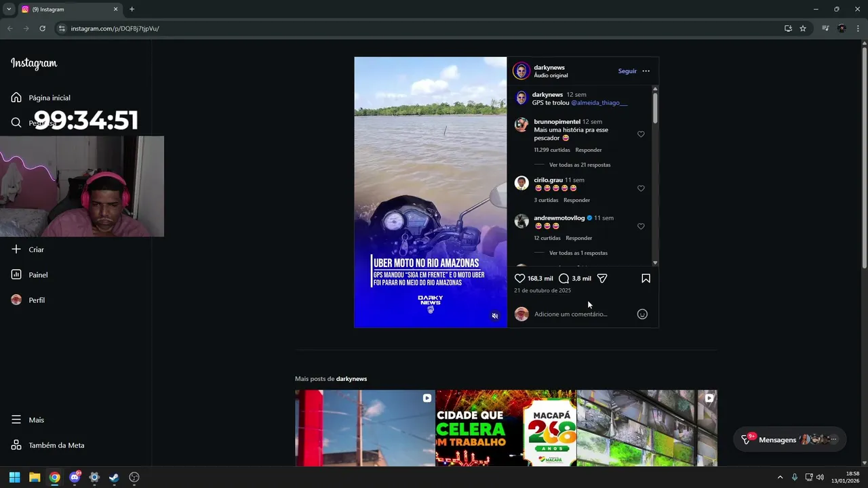
Task: Reply to andrewmotovlog's comment
Action: point(579,238)
